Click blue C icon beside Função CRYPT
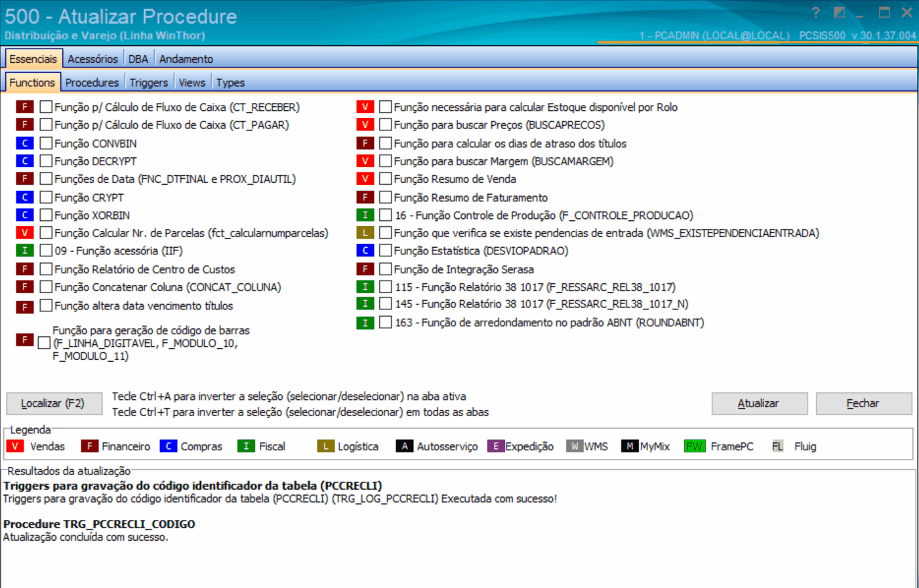This screenshot has width=919, height=588. [x=25, y=197]
